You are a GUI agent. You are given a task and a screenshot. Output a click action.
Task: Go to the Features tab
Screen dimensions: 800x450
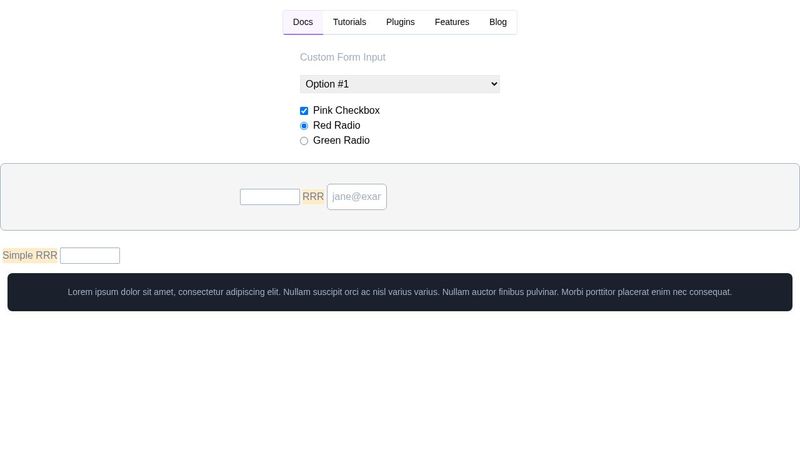(x=452, y=22)
